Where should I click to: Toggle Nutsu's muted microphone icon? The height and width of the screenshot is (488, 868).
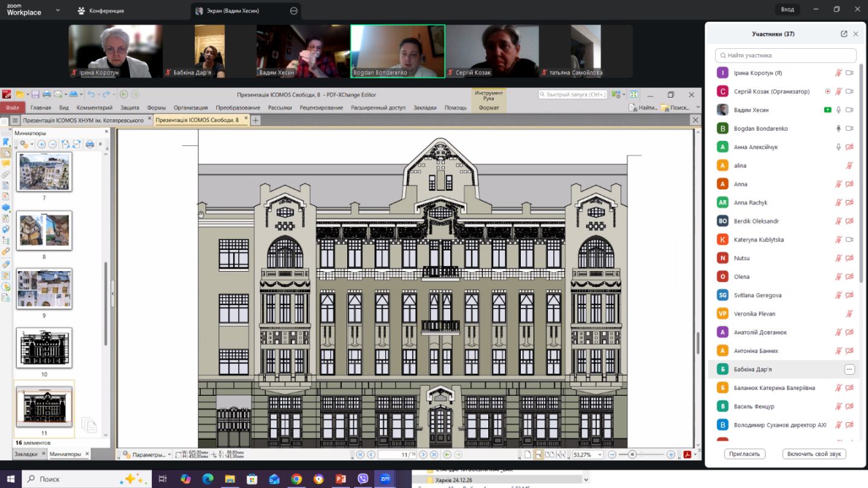pyautogui.click(x=838, y=258)
